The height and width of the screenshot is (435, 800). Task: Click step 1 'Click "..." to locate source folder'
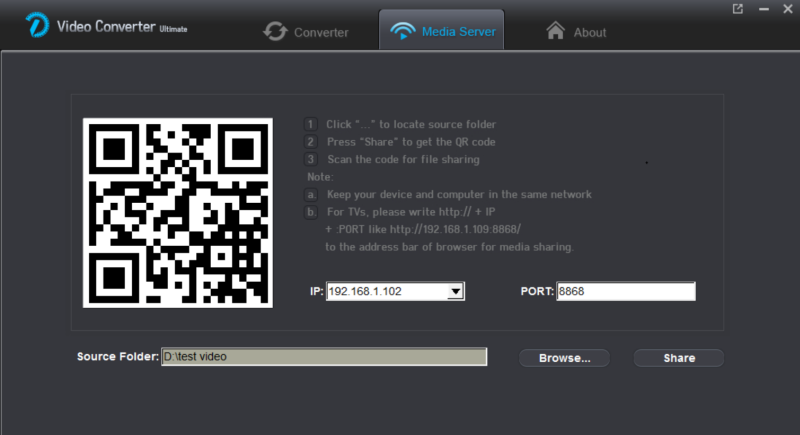(411, 124)
